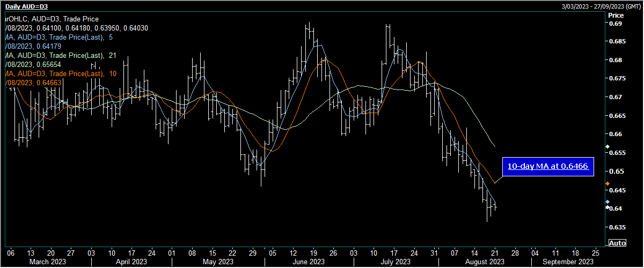Click the blue 5-day MA marker on price axis
This screenshot has width=644, height=268.
(607, 202)
